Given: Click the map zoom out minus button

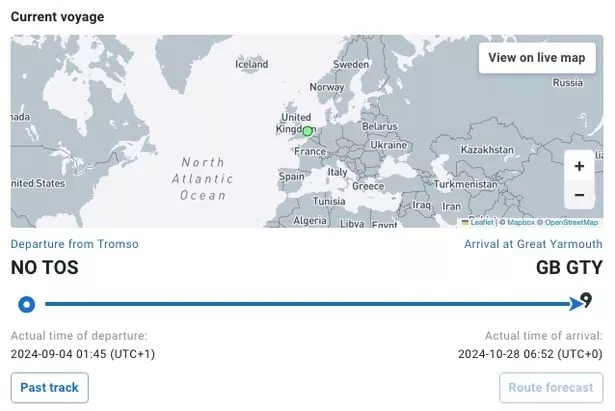Looking at the screenshot, I should coord(579,195).
